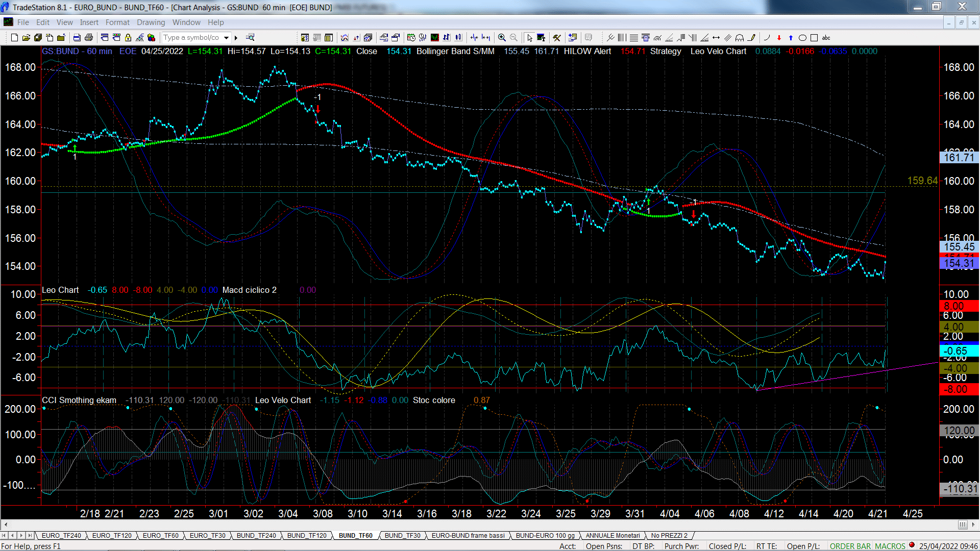This screenshot has height=551, width=980.
Task: Click the trendline pencil drawing tool
Action: pos(751,38)
